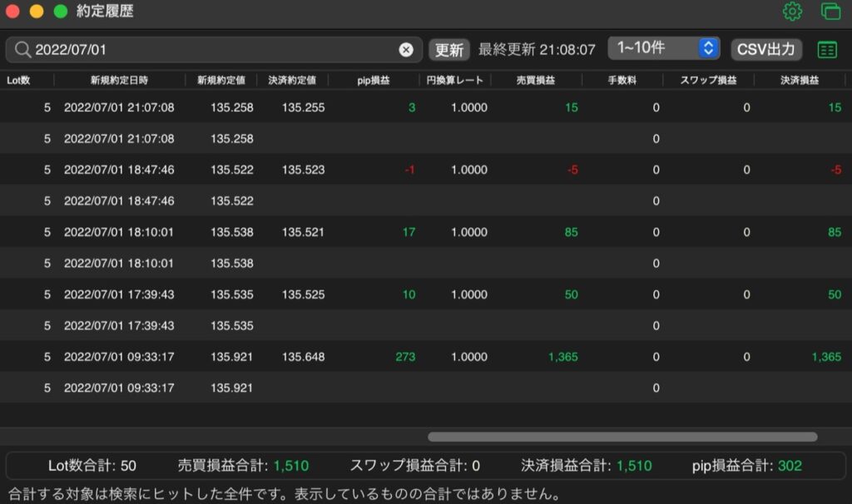Sort by the 円換算レート column header
Screen dimensions: 852x504
[x=454, y=81]
